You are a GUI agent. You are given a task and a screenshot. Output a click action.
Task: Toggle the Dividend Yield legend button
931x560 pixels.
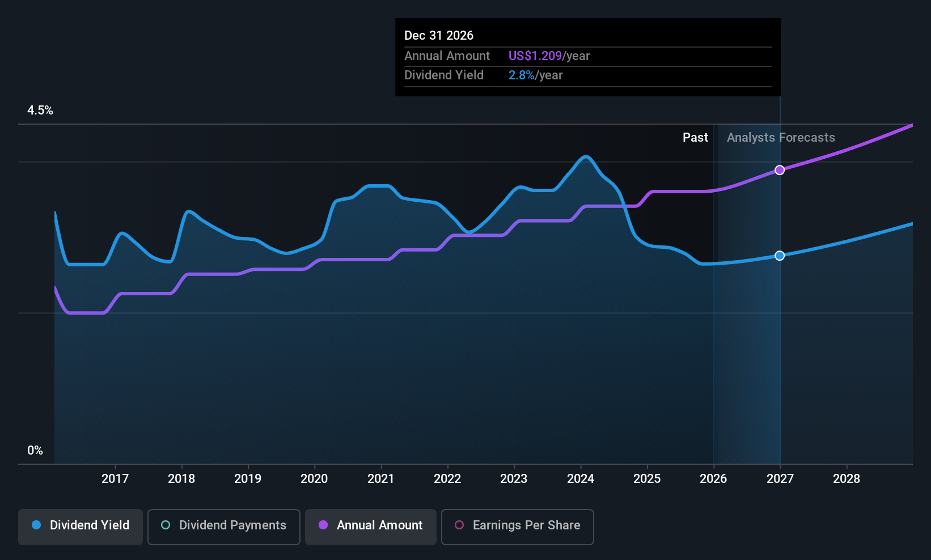[x=81, y=527]
